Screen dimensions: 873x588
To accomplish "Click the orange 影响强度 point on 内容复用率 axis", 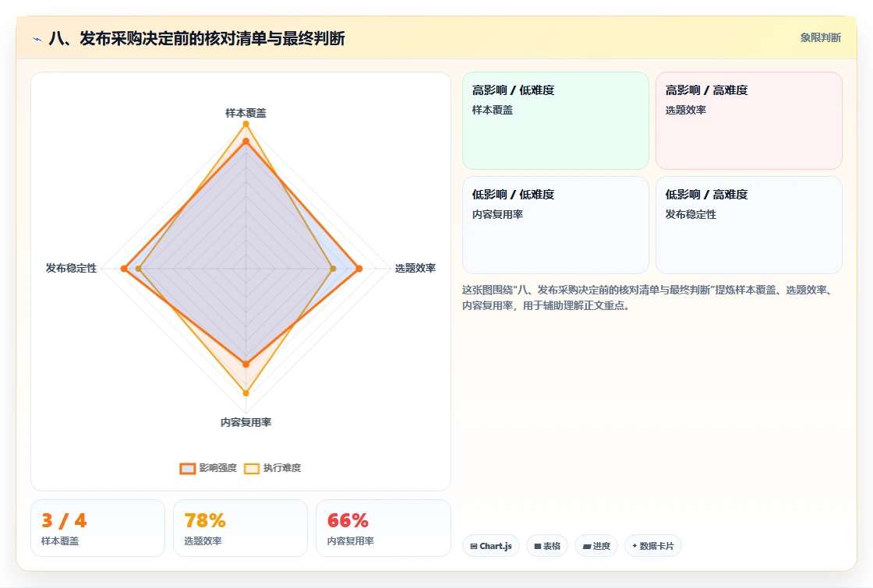I will point(246,364).
